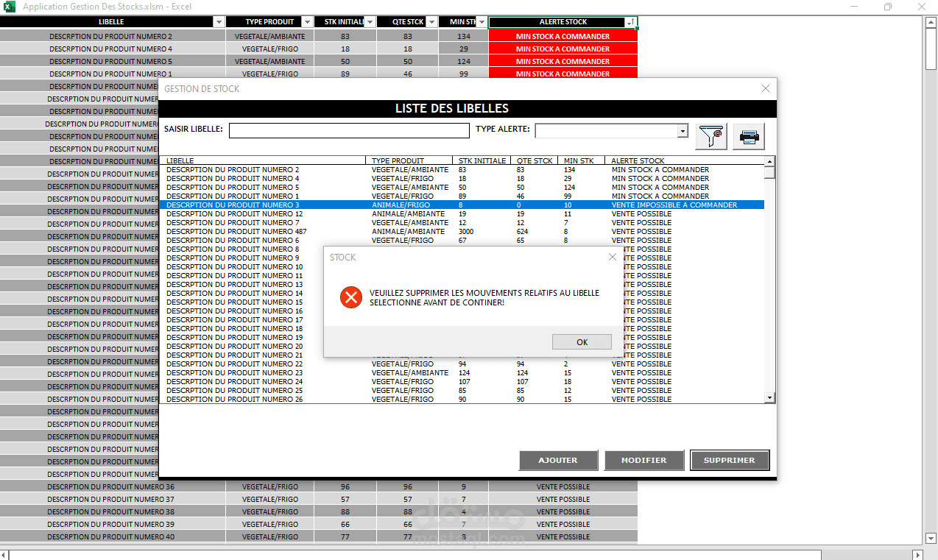The width and height of the screenshot is (938, 560).
Task: Click worksheet TYPE PRODUIT cell for product 5
Action: coord(269,61)
